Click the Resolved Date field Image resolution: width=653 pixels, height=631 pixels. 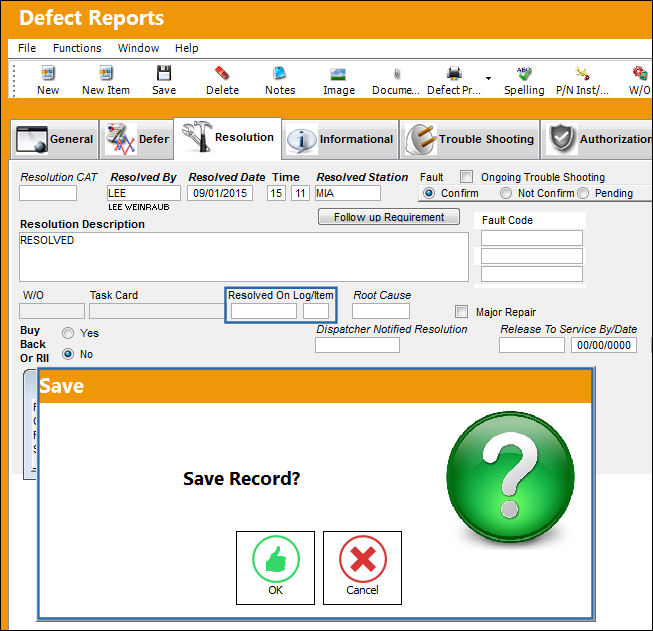[220, 193]
